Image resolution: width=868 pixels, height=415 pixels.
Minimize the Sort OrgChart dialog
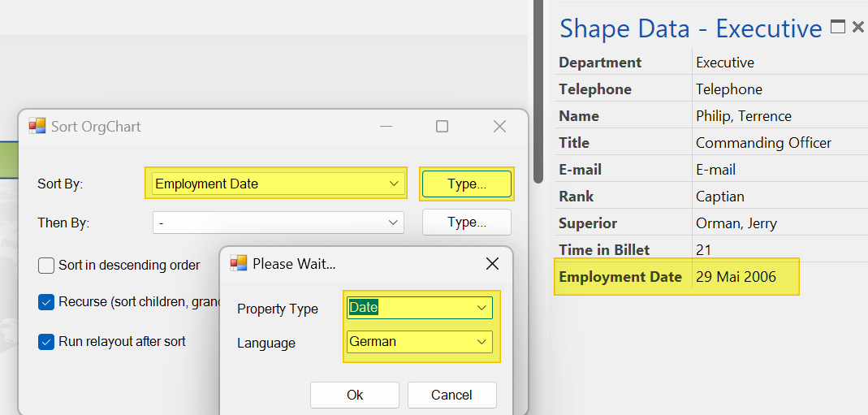click(386, 127)
